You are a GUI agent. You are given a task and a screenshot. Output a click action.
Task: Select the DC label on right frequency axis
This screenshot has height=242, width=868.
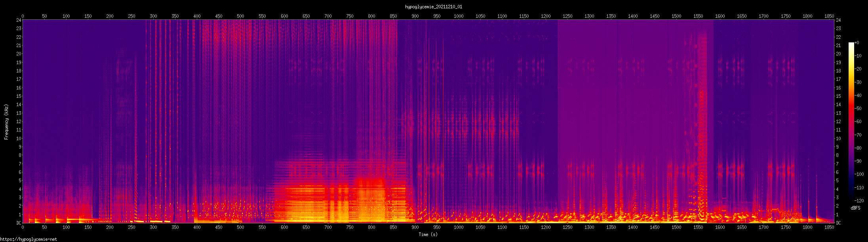point(838,223)
